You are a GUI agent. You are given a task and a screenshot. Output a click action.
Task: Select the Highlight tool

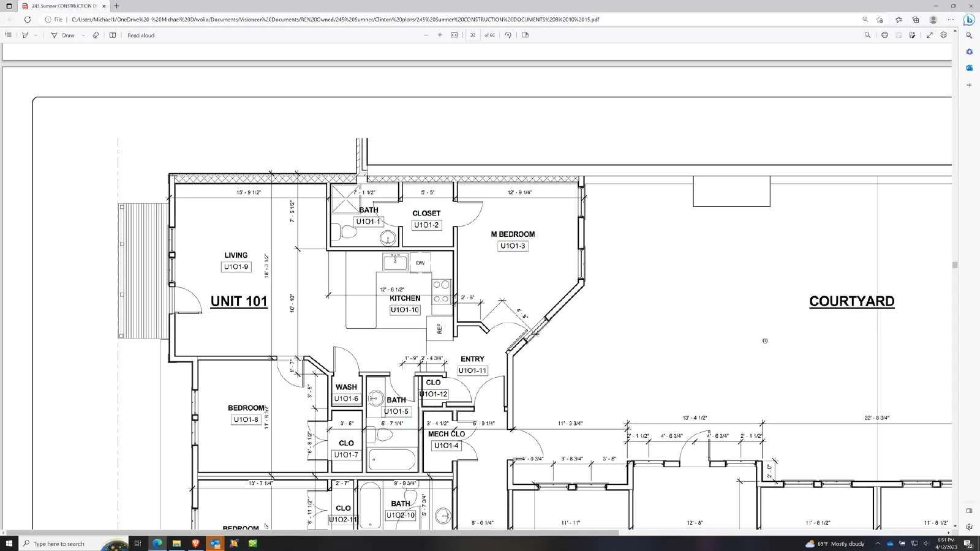(x=25, y=35)
